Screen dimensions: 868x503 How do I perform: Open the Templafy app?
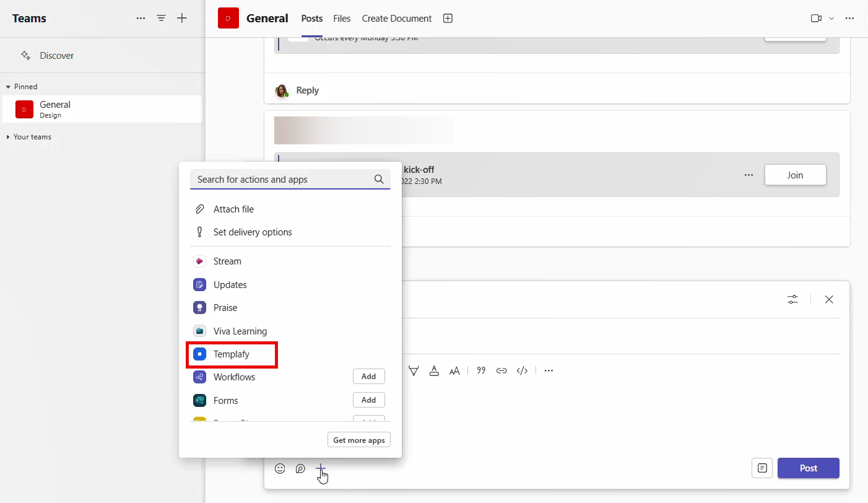[x=232, y=354]
